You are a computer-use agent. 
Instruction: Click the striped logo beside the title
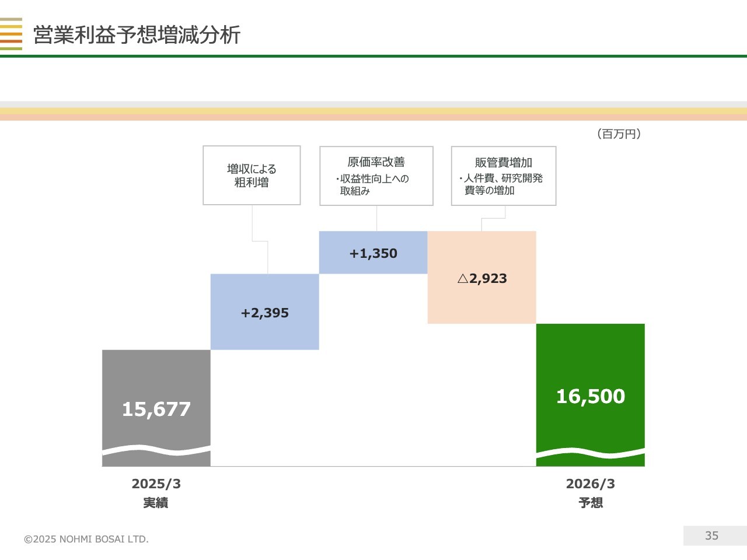point(11,34)
